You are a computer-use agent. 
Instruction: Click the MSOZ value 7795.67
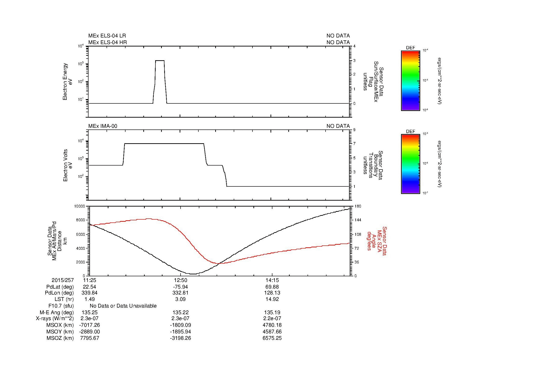pyautogui.click(x=89, y=338)
